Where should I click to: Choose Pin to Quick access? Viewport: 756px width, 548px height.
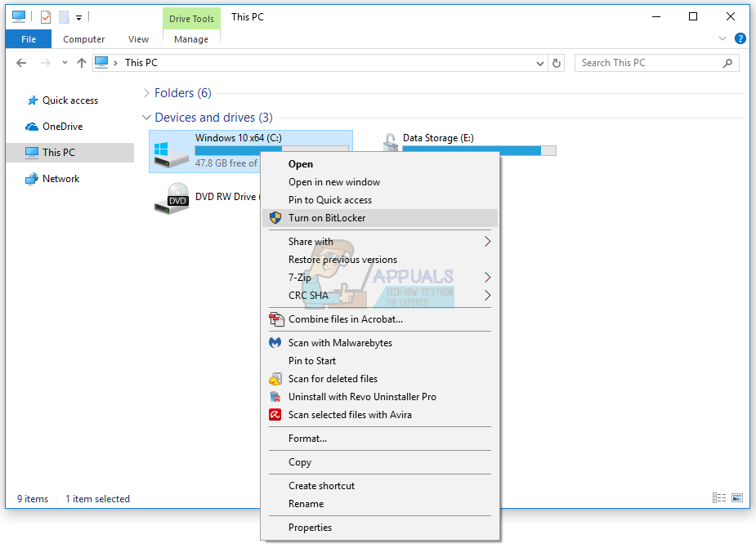pos(380,200)
